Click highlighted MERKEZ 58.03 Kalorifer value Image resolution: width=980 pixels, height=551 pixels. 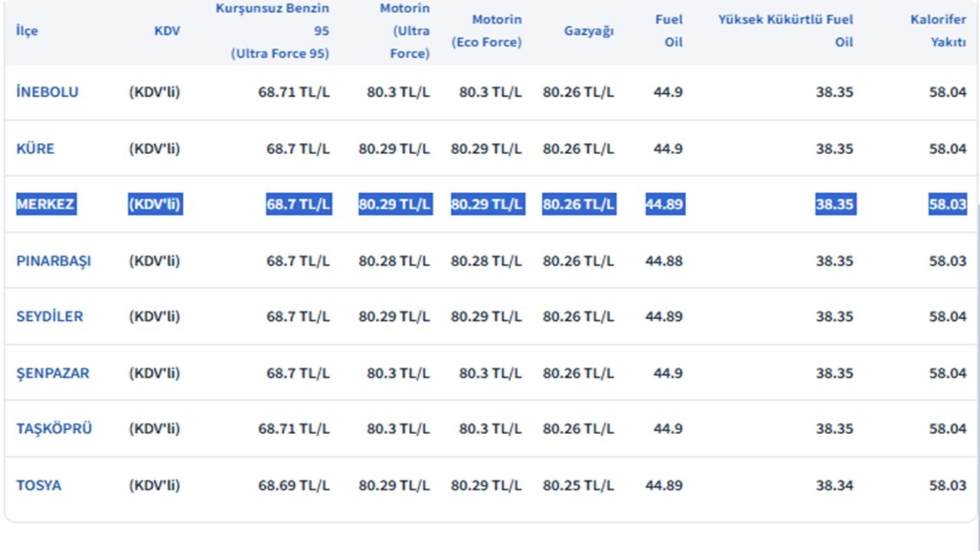coord(948,204)
